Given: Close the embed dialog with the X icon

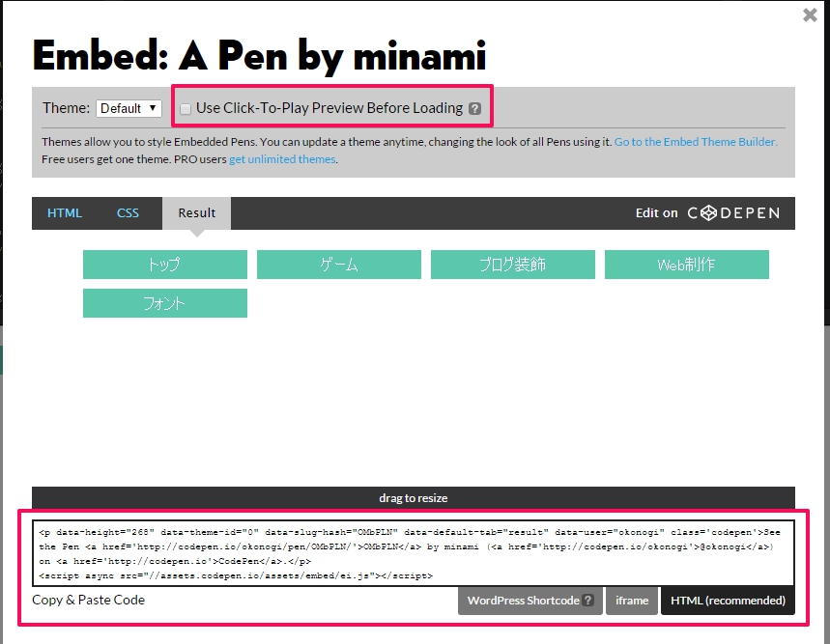Looking at the screenshot, I should 810,14.
